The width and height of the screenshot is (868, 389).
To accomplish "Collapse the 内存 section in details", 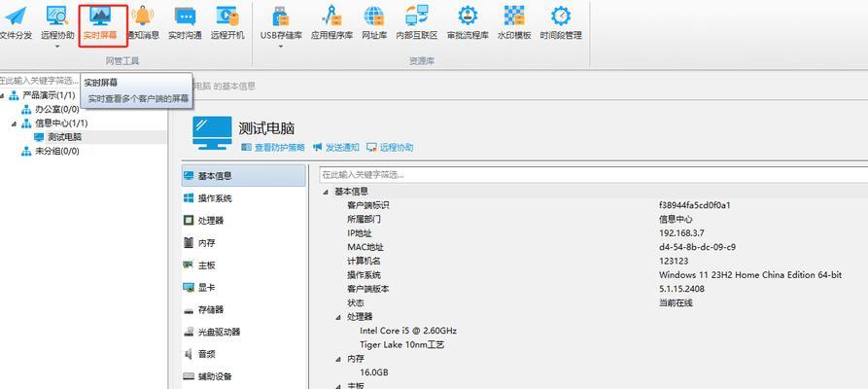I will [x=337, y=359].
